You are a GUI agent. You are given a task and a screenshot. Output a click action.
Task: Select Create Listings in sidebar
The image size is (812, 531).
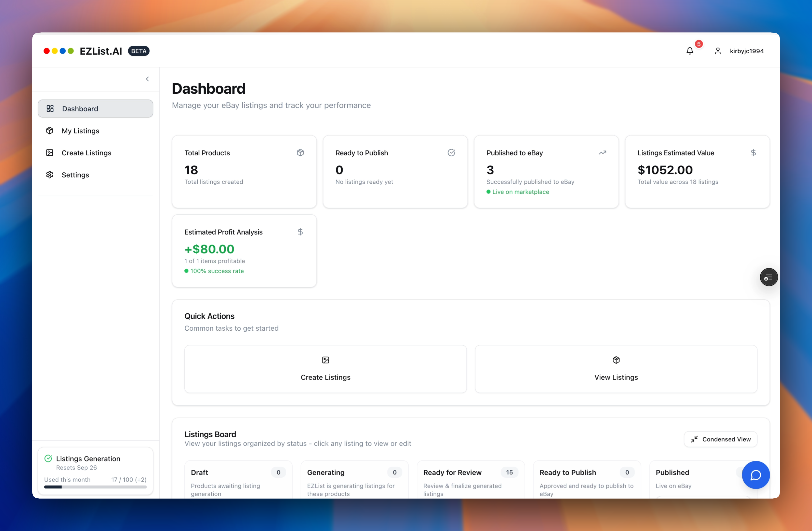pos(86,153)
